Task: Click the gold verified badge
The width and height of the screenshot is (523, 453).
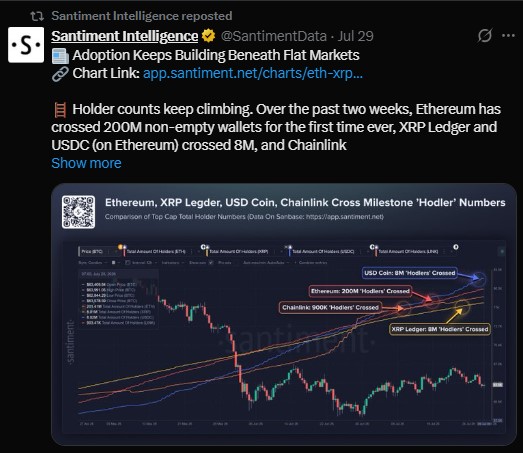Action: (x=208, y=36)
